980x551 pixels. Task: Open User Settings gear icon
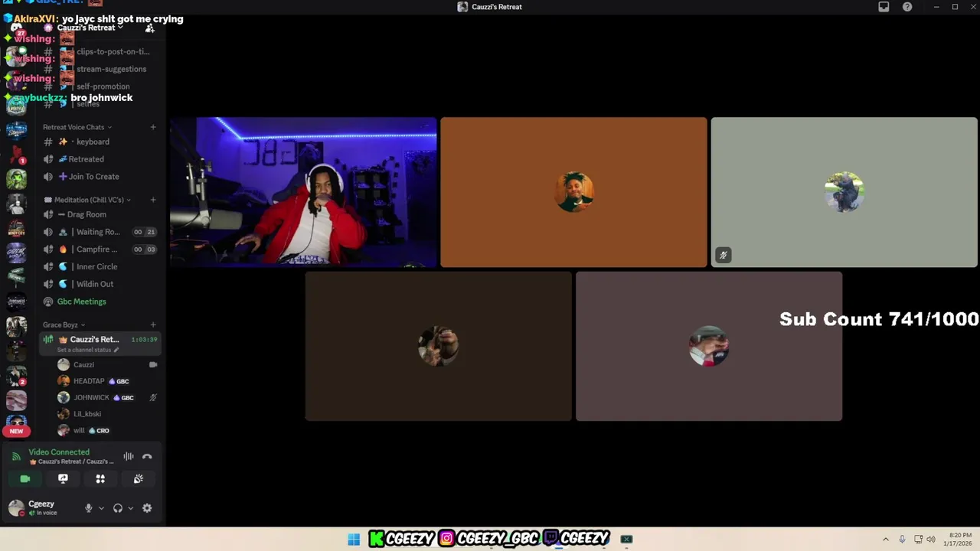147,508
